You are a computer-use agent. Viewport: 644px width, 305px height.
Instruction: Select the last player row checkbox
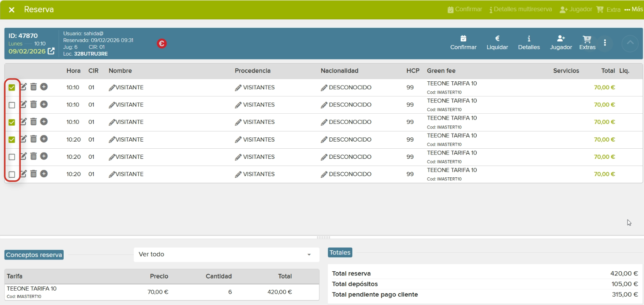[12, 174]
